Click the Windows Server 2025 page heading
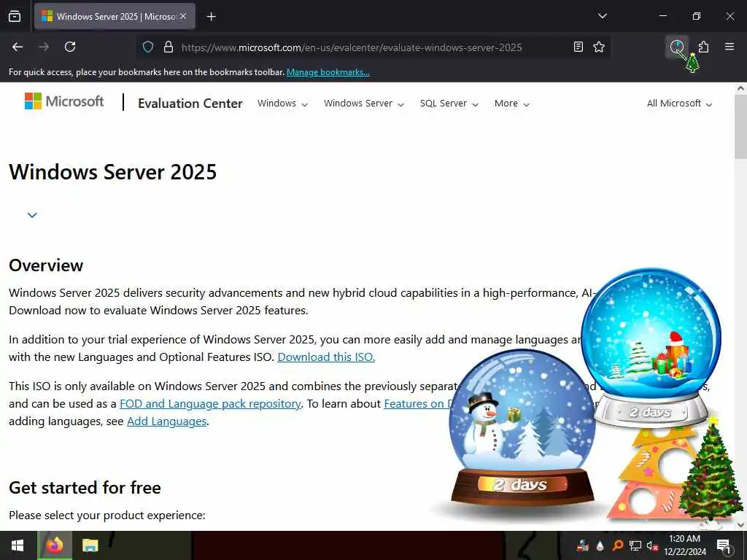The height and width of the screenshot is (560, 747). click(x=113, y=172)
